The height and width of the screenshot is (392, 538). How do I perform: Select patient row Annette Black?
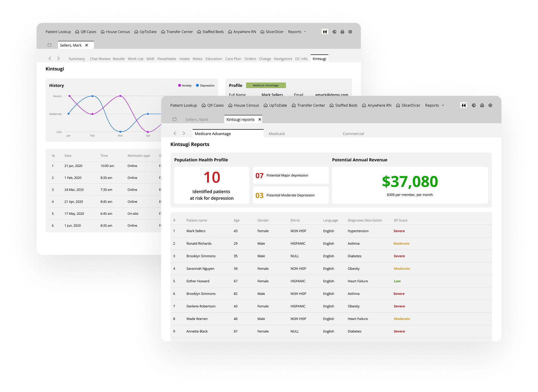tap(331, 331)
